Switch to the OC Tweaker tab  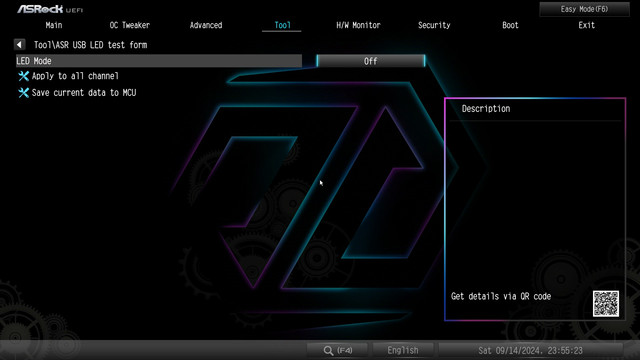coord(130,25)
